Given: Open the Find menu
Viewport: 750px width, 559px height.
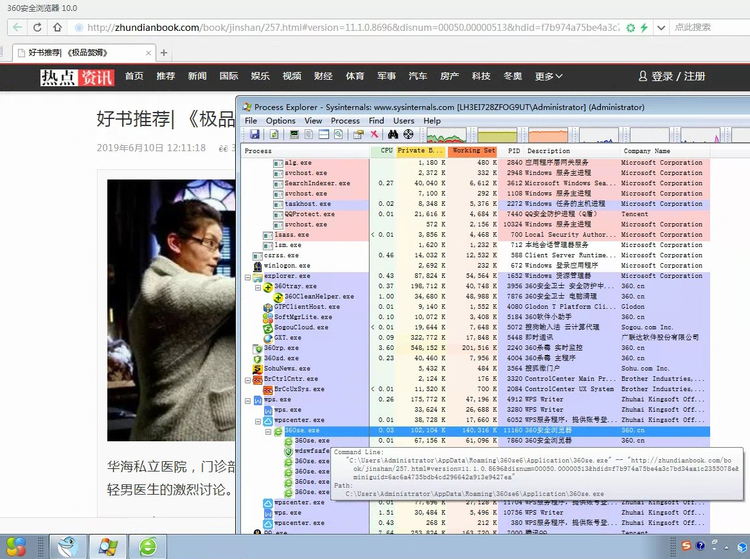Looking at the screenshot, I should pos(376,121).
